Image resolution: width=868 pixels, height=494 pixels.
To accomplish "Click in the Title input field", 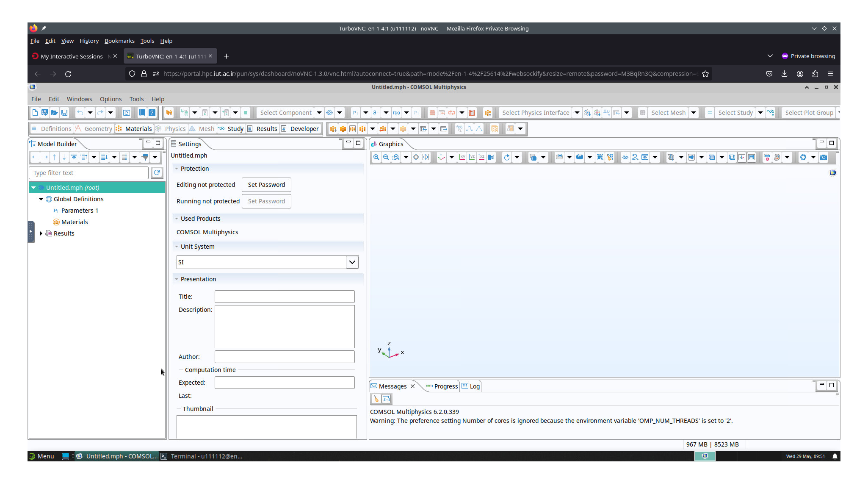I will tap(285, 297).
